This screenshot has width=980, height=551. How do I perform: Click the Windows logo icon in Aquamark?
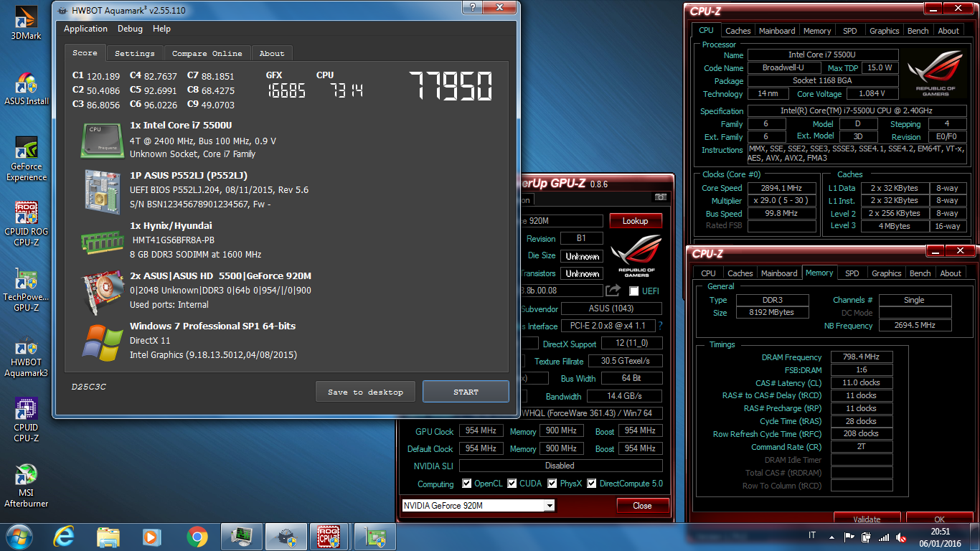102,342
